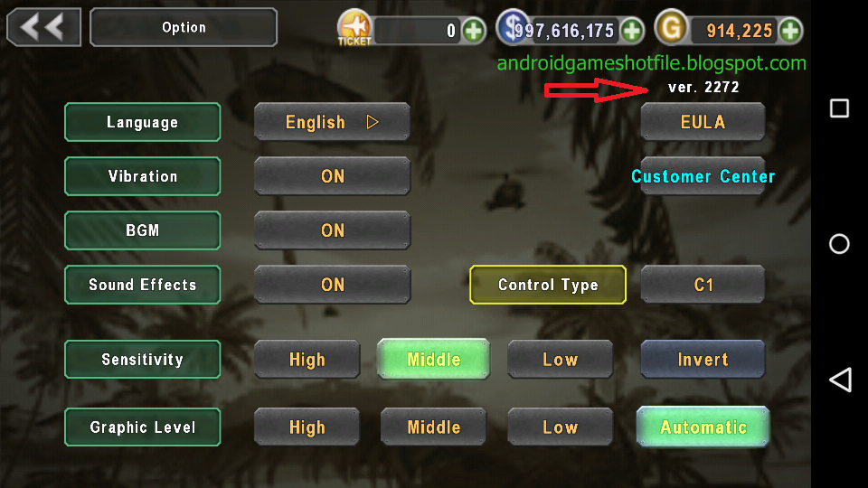This screenshot has width=868, height=488.
Task: Change language with the English arrow selector
Action: click(332, 122)
